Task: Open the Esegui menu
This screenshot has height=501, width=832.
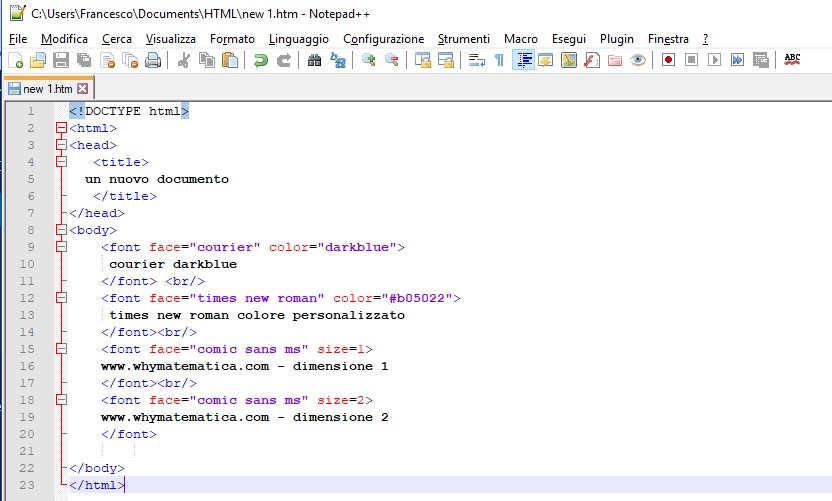Action: click(x=569, y=39)
